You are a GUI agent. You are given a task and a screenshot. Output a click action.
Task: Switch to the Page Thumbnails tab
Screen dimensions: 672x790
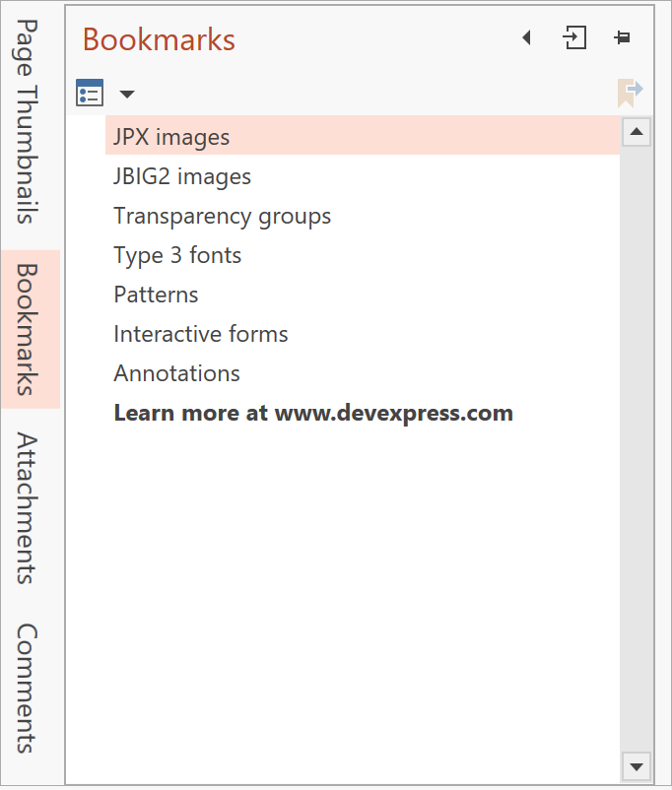pos(30,121)
